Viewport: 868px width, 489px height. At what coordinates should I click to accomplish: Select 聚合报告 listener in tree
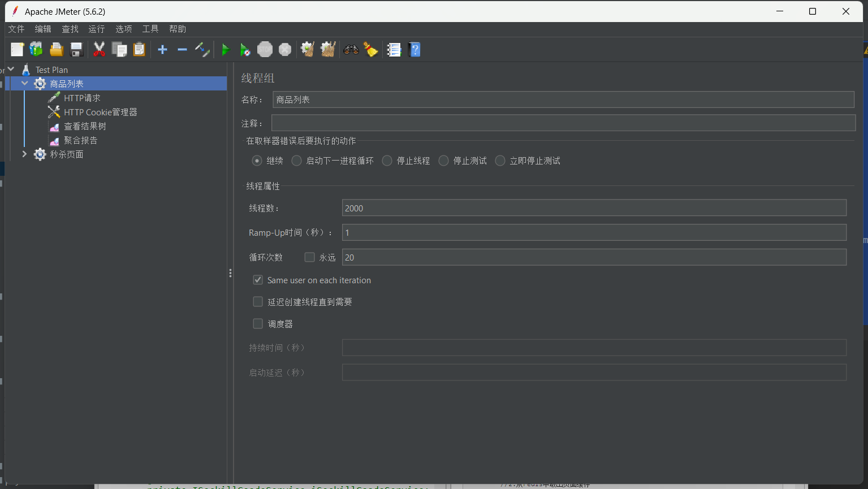pos(80,140)
